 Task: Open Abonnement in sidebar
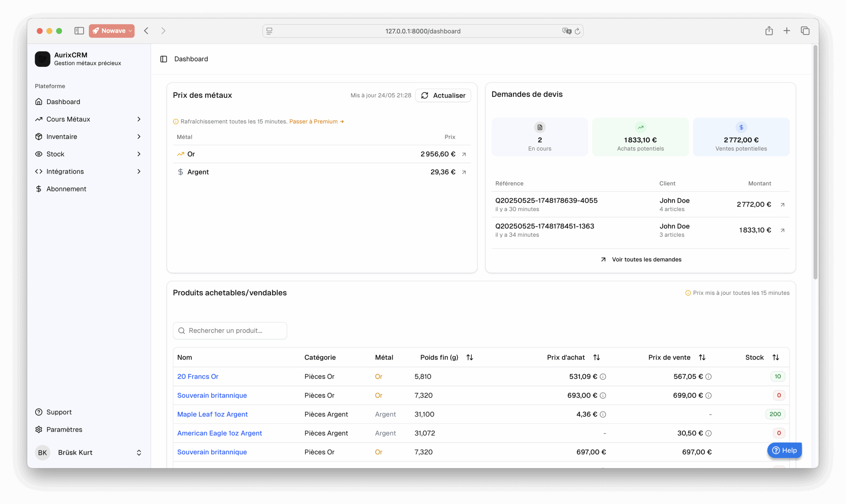(x=89, y=189)
